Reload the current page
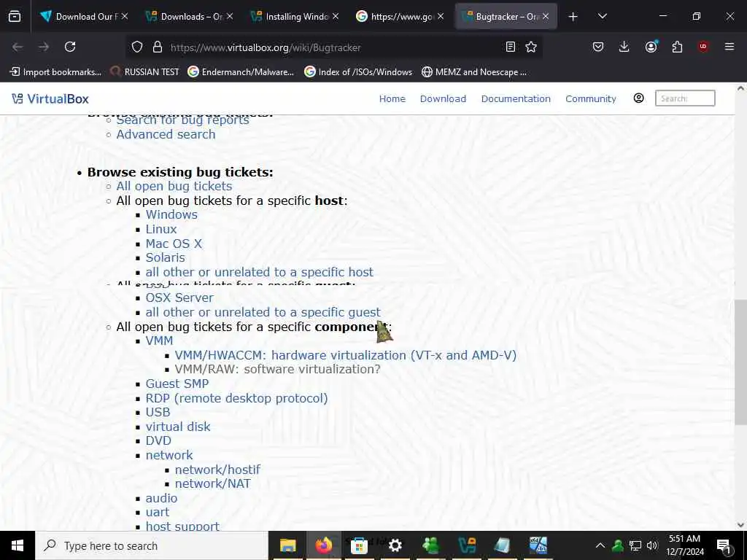The height and width of the screenshot is (560, 747). pyautogui.click(x=70, y=47)
